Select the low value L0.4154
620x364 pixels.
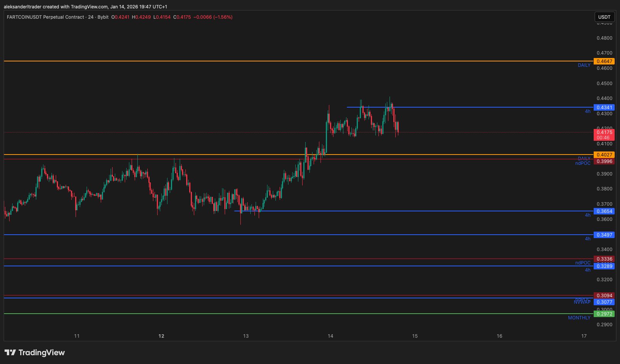pos(162,17)
